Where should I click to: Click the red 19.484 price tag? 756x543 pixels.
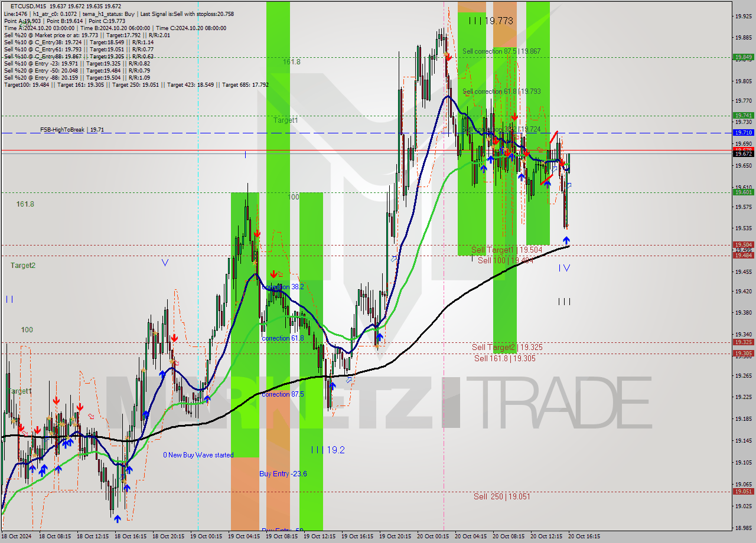743,255
